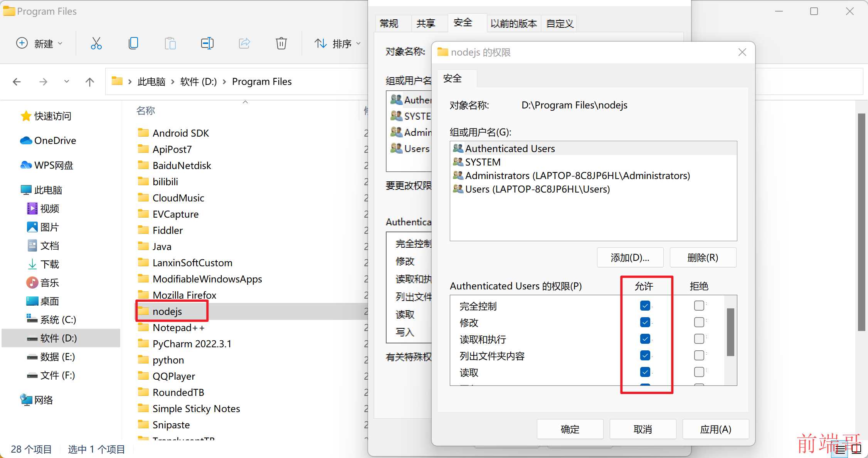
Task: Toggle Deny checkbox for 修改
Action: click(699, 322)
